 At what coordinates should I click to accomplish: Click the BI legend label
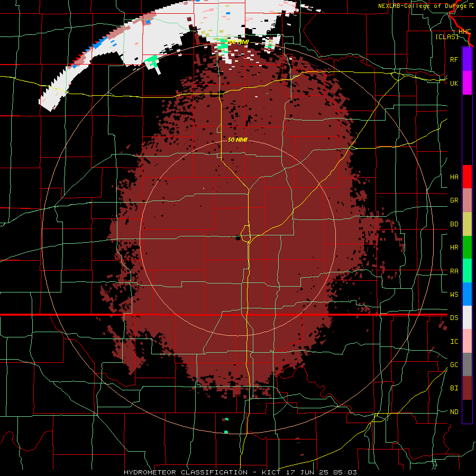(454, 388)
